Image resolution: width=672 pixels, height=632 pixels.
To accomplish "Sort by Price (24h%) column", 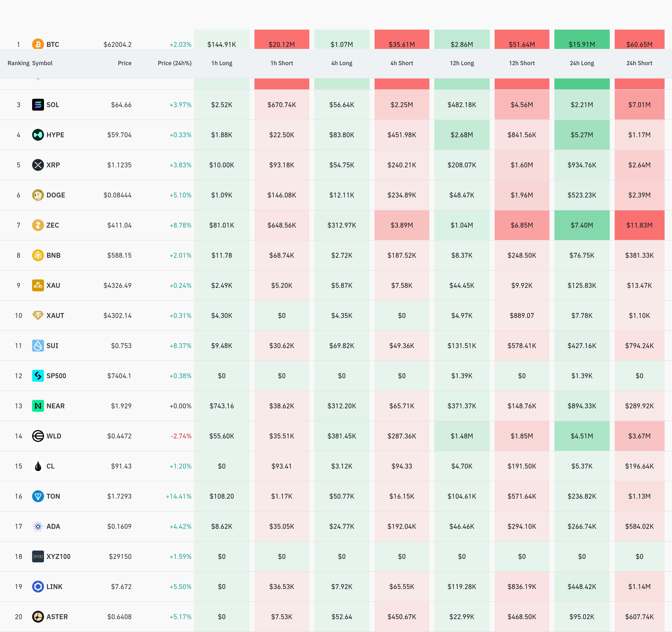I will [175, 63].
